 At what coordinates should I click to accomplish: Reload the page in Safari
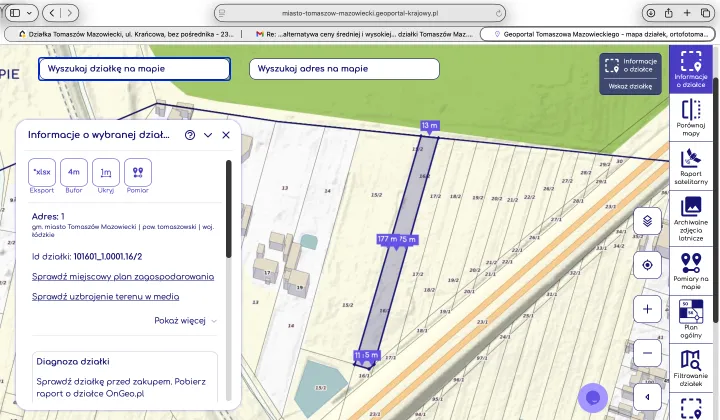498,13
